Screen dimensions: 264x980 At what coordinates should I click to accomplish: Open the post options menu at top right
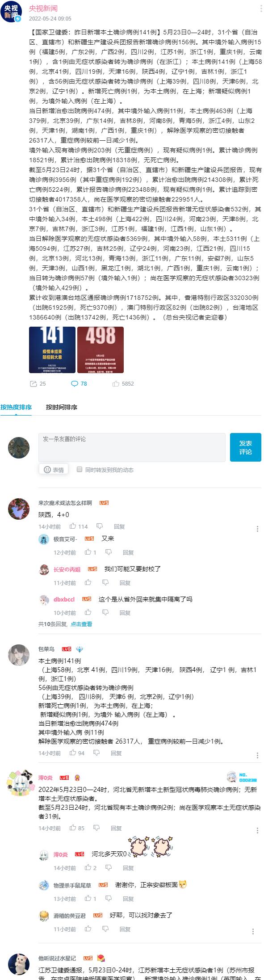tap(260, 9)
